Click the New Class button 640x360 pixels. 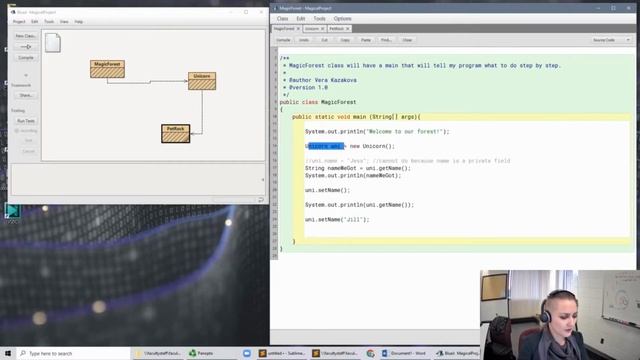(x=26, y=36)
